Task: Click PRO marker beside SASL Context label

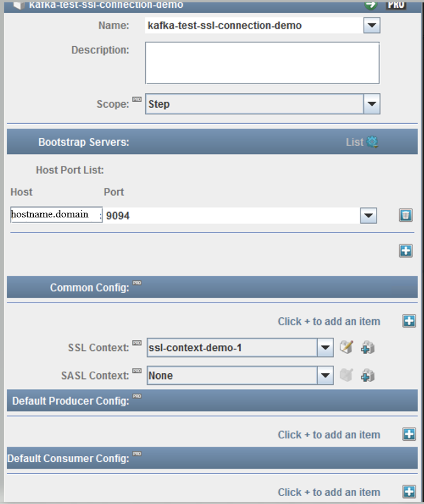Action: coord(137,371)
